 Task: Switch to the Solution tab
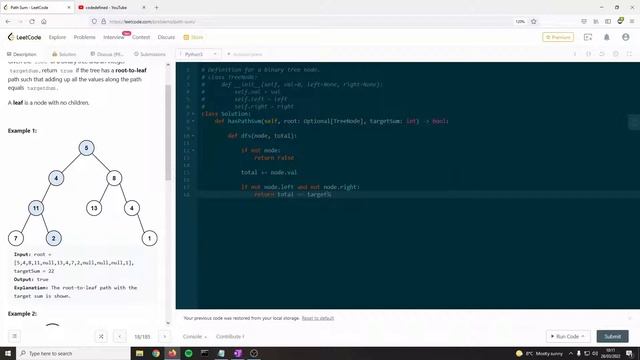64,54
